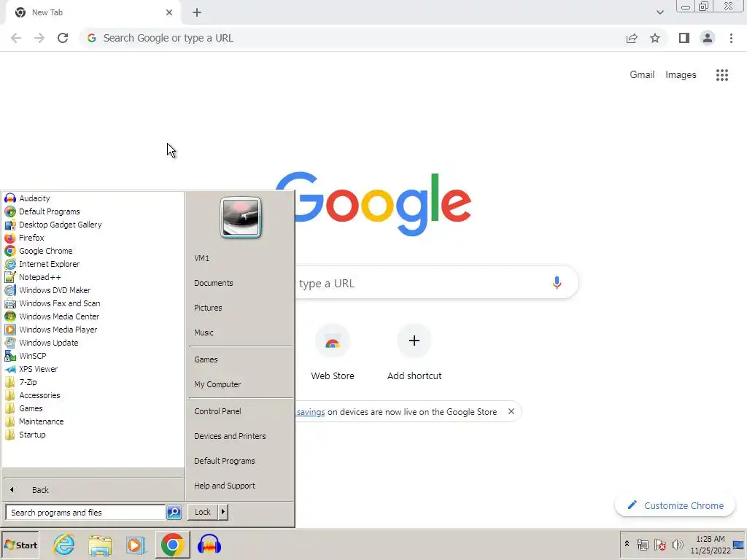
Task: Open Windows Explorer from the taskbar
Action: pos(99,545)
